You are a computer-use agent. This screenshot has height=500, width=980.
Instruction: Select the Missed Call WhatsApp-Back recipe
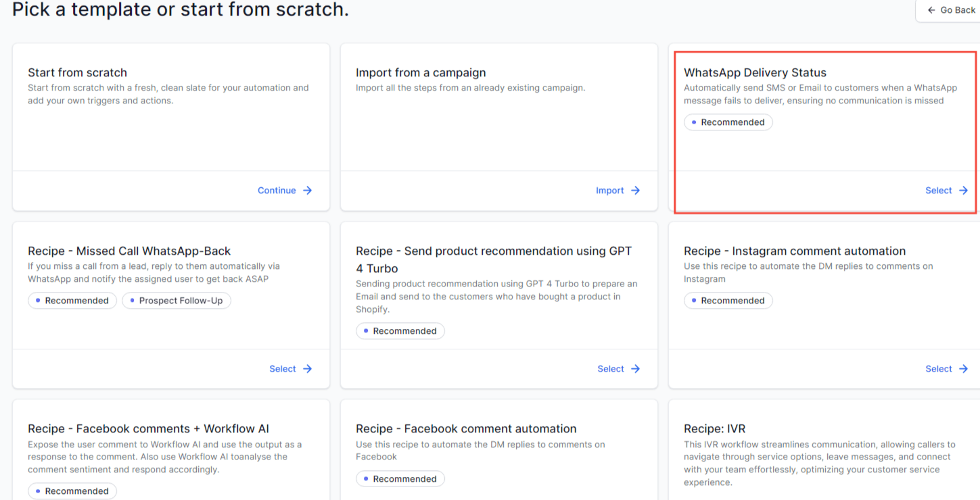283,369
